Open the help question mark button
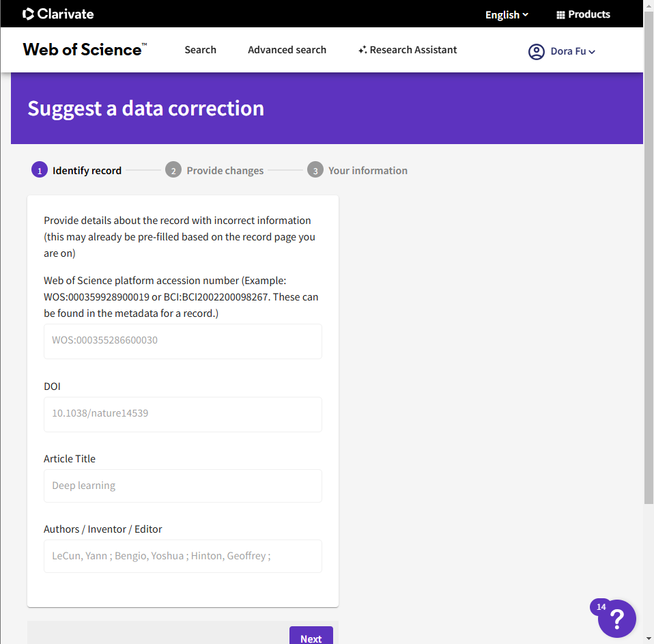The image size is (654, 644). 616,619
